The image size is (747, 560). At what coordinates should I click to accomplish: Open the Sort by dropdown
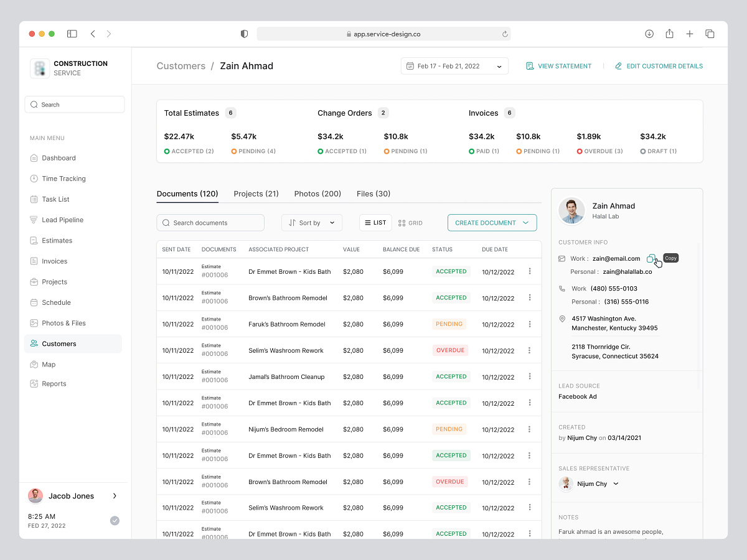click(x=311, y=222)
